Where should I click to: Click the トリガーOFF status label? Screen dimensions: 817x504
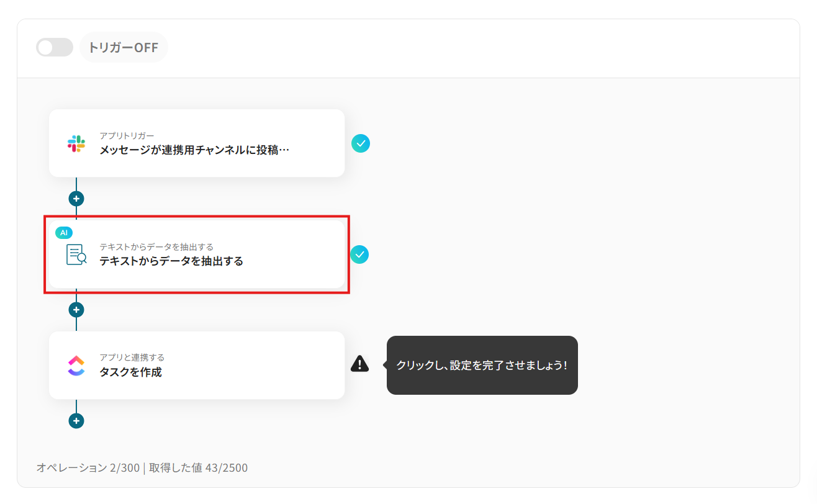tap(124, 47)
